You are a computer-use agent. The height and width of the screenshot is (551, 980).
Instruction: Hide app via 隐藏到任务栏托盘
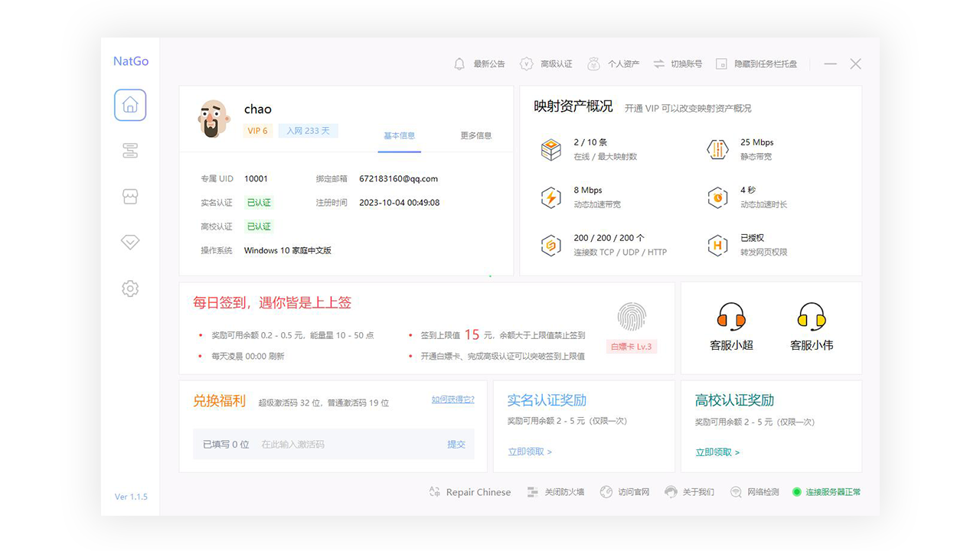click(x=756, y=64)
